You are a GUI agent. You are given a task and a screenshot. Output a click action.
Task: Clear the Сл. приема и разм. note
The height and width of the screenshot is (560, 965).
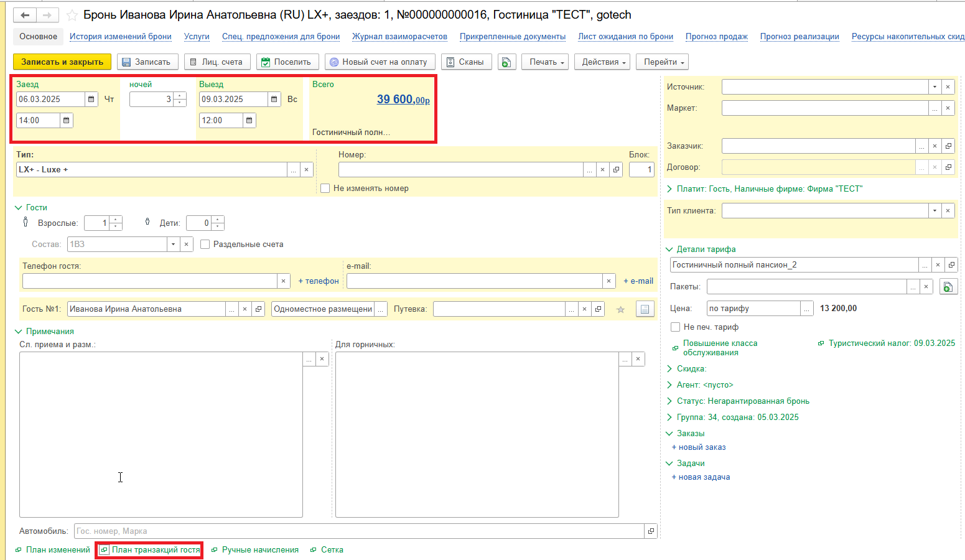pyautogui.click(x=322, y=359)
